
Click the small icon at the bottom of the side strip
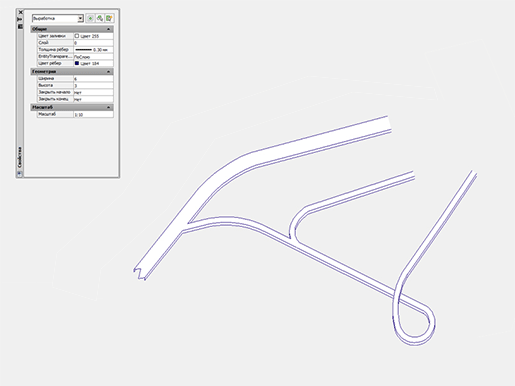coord(20,174)
